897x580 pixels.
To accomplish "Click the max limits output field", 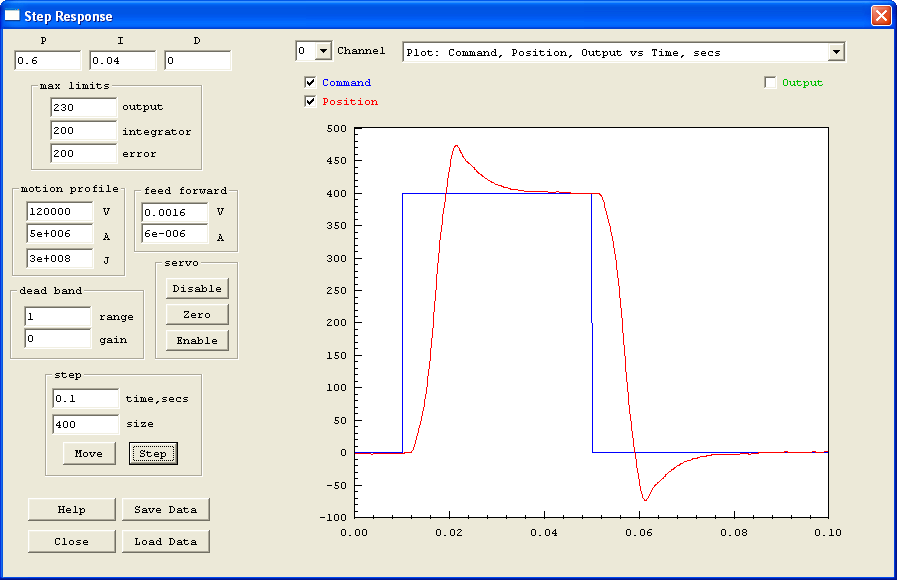I will (x=83, y=107).
